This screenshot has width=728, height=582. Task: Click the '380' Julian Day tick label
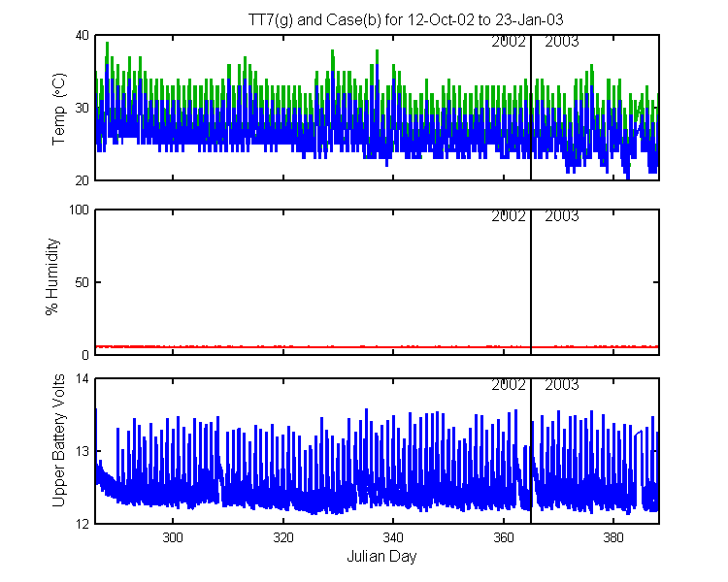point(613,537)
